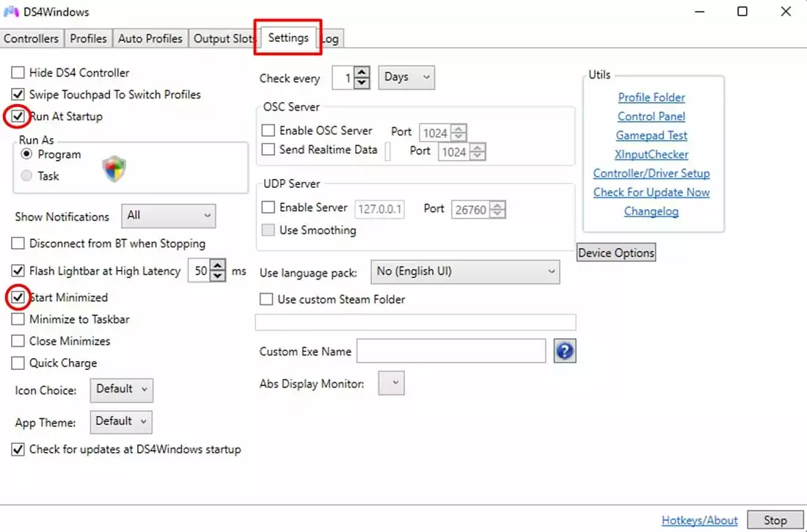Click the Custom Exe Name text field
The width and height of the screenshot is (807, 532).
(x=451, y=351)
